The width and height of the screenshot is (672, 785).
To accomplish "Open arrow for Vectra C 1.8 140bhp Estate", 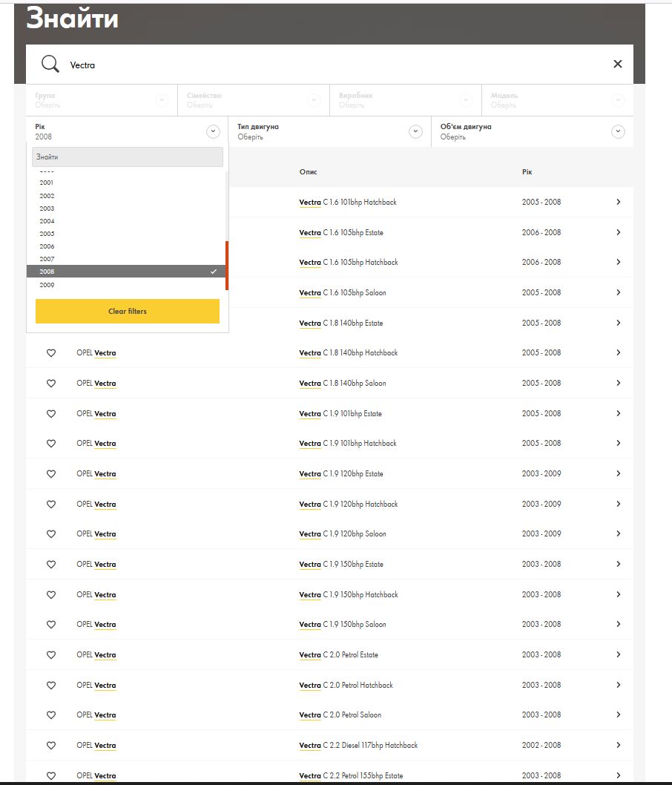I will [x=619, y=323].
